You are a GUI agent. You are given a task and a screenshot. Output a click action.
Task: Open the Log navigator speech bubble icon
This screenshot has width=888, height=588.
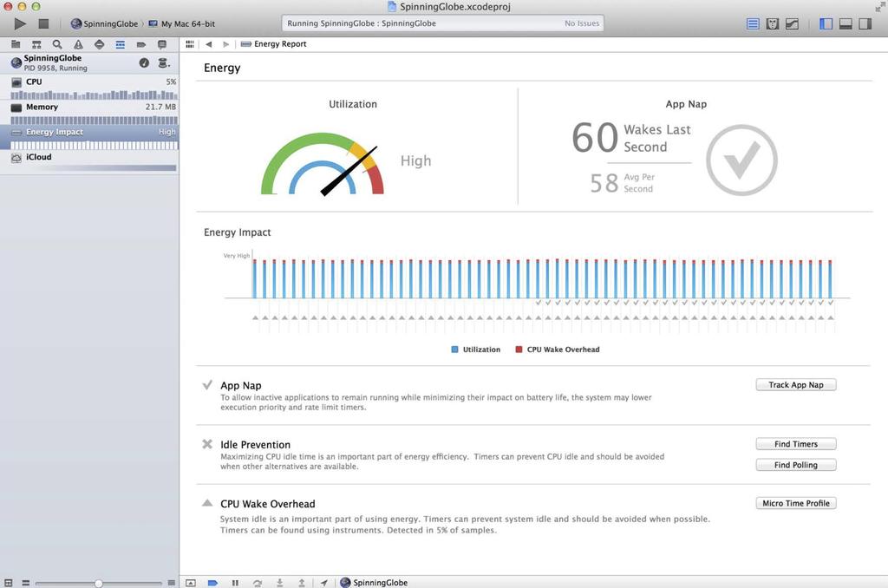tap(162, 44)
